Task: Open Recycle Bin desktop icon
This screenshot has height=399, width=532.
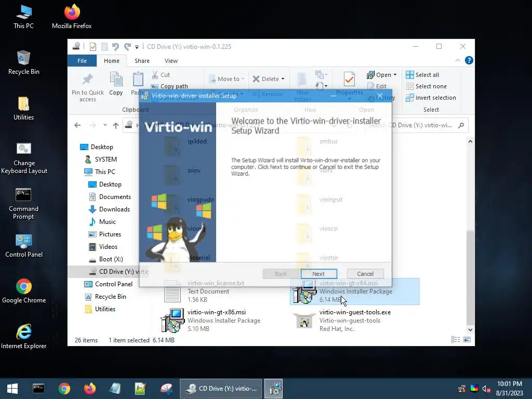Action: tap(23, 63)
